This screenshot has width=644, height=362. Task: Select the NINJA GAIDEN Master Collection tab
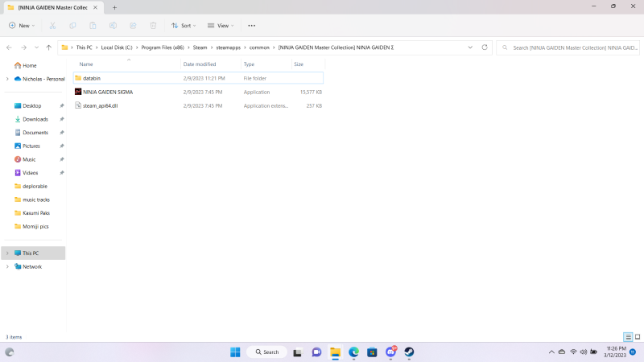52,7
